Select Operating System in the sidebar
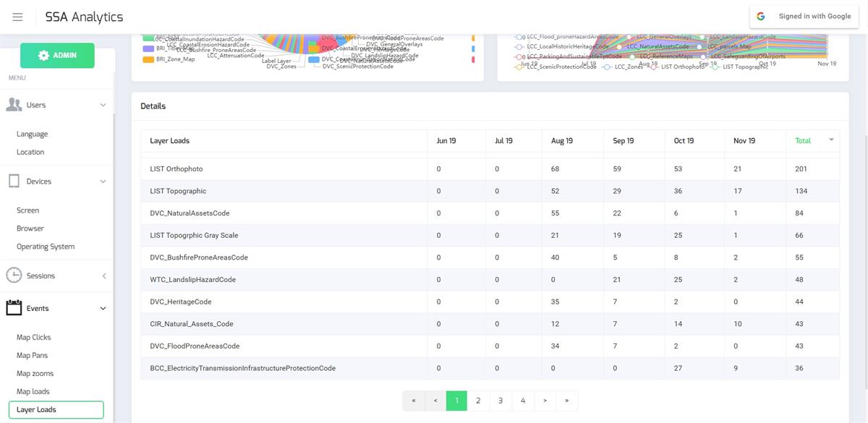Viewport: 868px width, 423px height. (46, 247)
